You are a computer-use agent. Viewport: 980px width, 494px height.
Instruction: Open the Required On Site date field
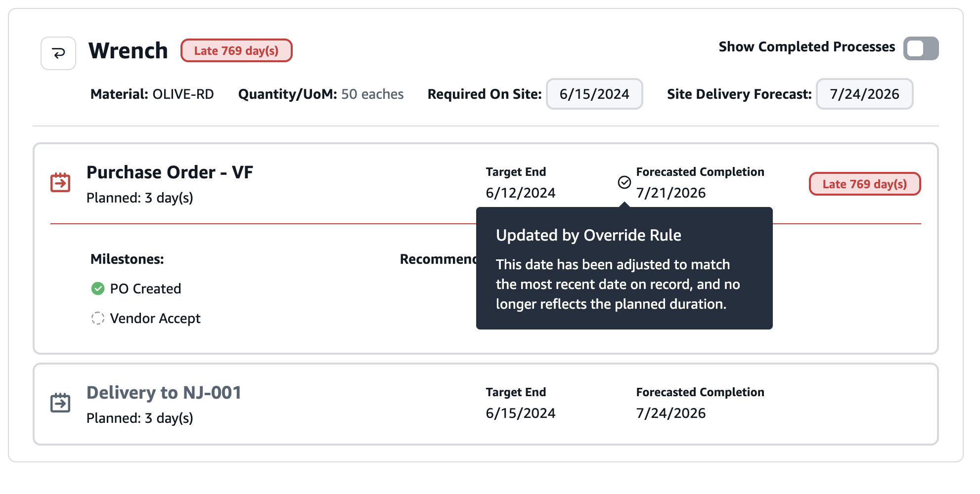tap(594, 94)
